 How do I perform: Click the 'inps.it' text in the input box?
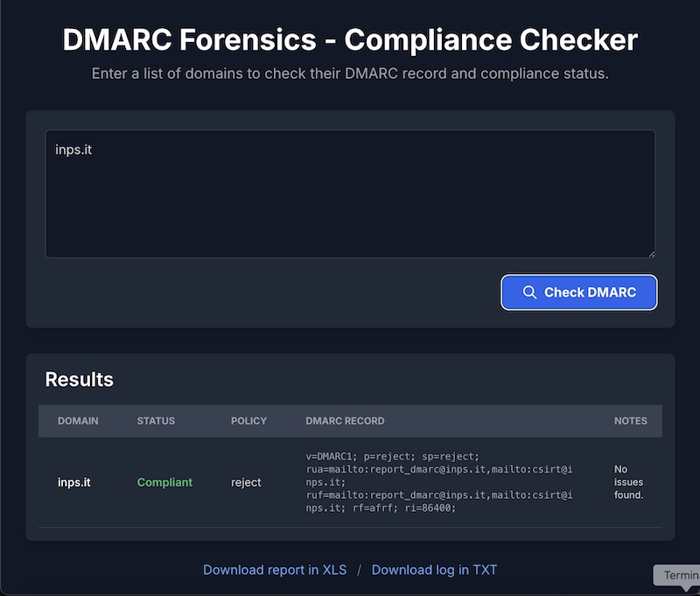pos(73,150)
